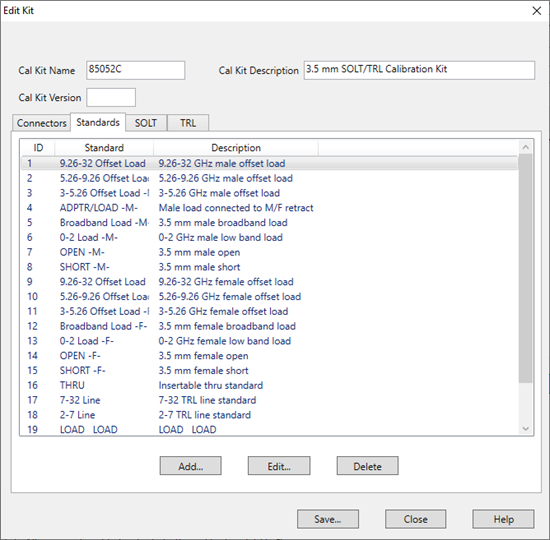Select the 0-2 Load -M- row

269,237
